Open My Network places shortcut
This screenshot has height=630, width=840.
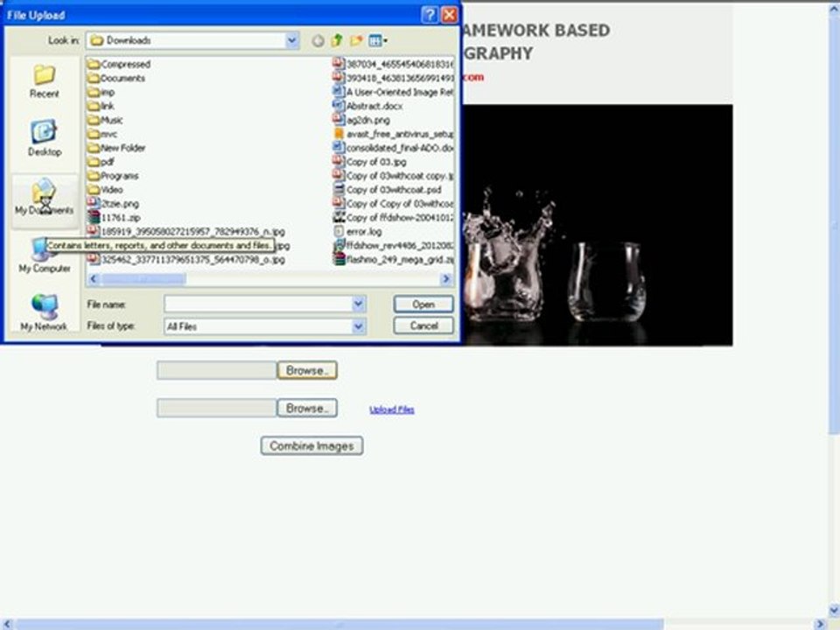tap(44, 313)
